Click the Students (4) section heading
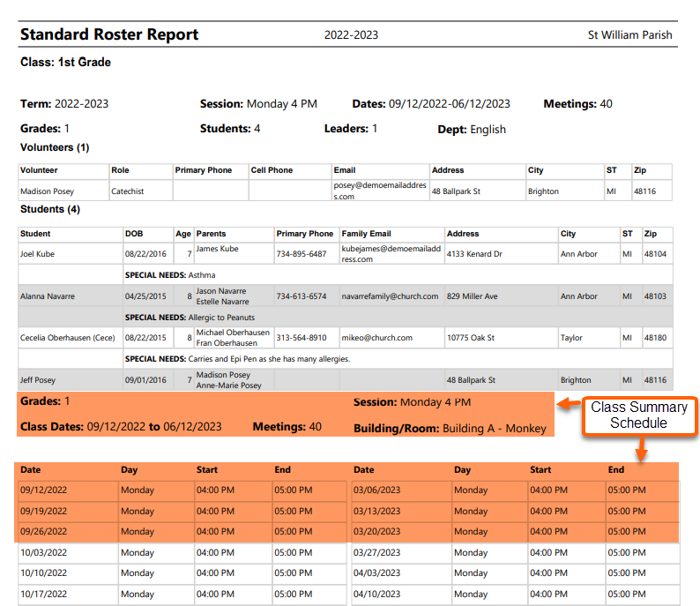This screenshot has width=700, height=606. click(x=50, y=209)
